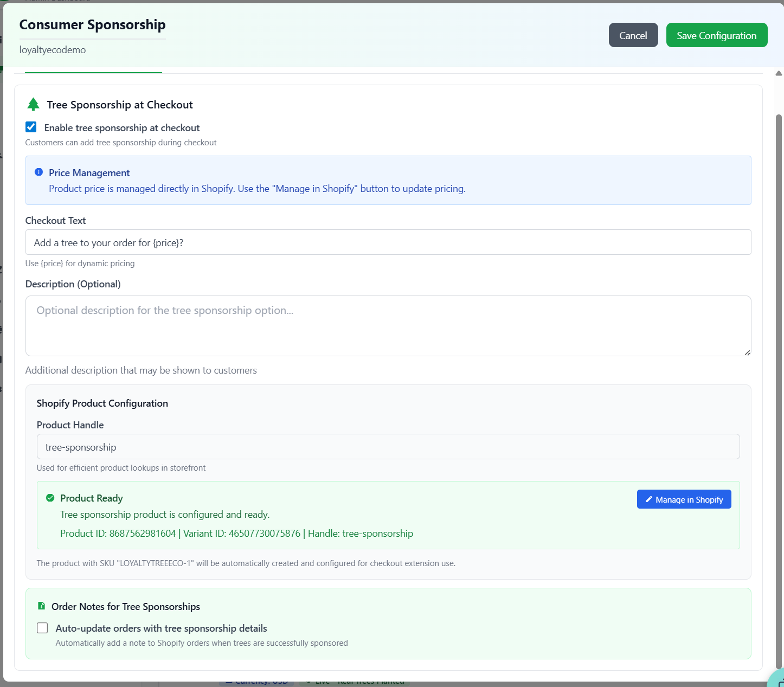
Task: Click the info icon in the Price Management banner
Action: pyautogui.click(x=38, y=171)
